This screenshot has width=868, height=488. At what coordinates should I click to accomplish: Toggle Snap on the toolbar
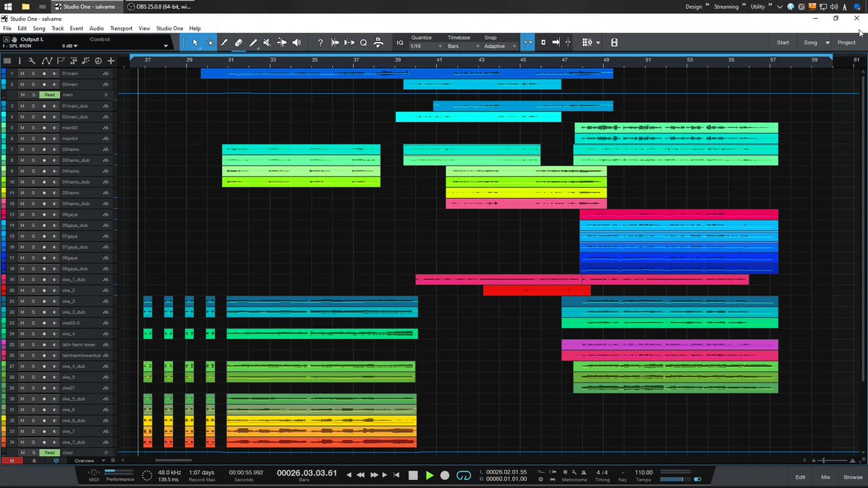coord(528,43)
